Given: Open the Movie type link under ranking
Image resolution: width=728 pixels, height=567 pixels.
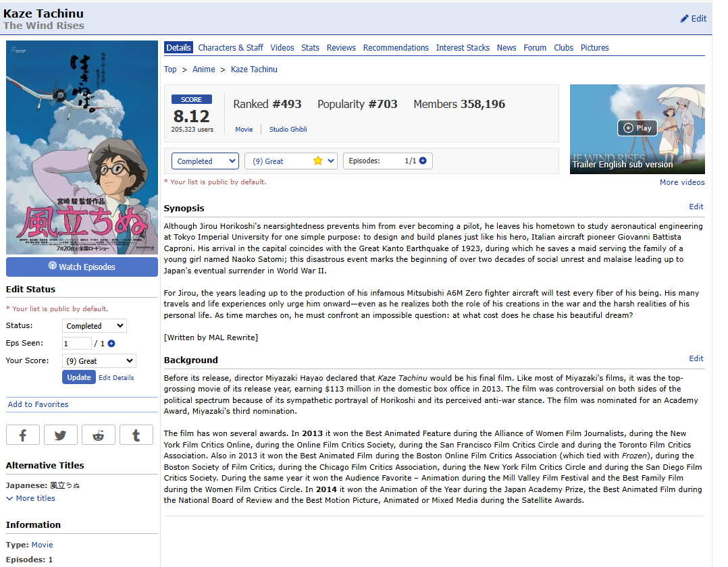Looking at the screenshot, I should [244, 130].
